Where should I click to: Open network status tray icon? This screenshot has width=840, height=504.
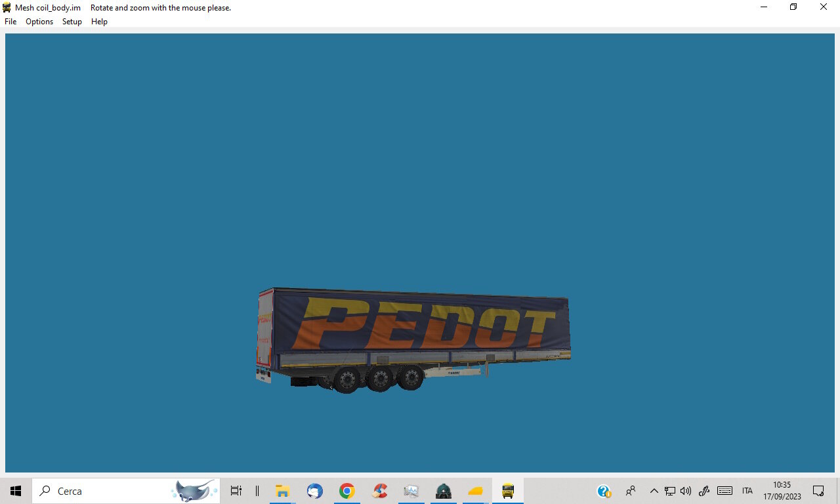click(x=670, y=491)
